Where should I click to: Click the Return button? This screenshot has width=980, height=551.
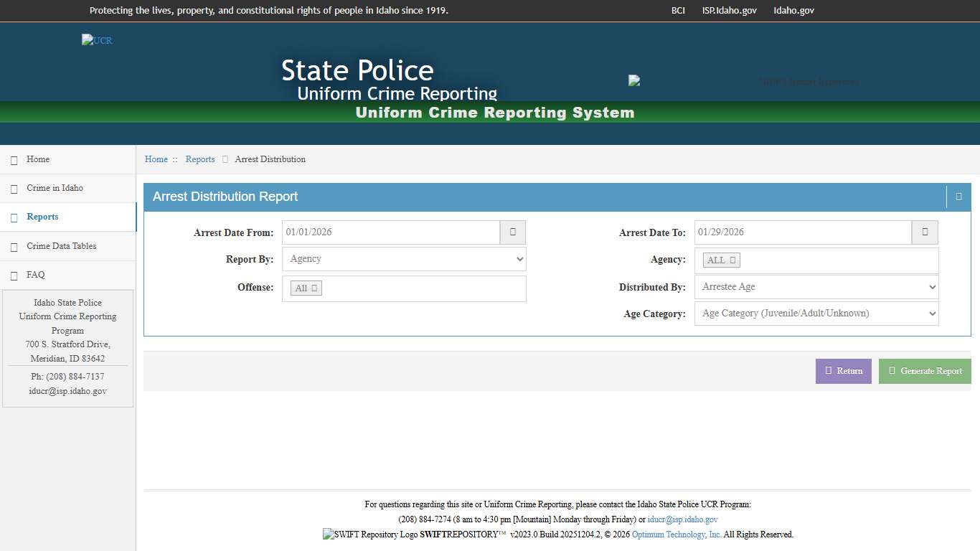tap(843, 371)
